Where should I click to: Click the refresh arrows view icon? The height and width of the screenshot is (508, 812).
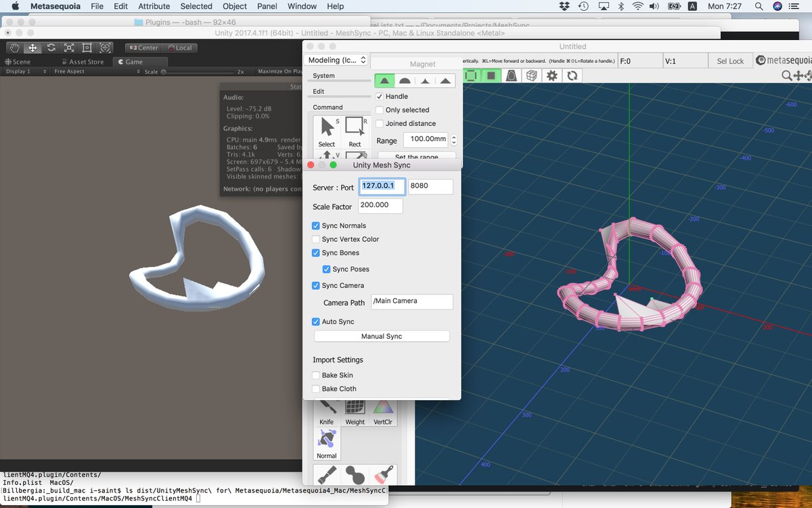pos(572,75)
